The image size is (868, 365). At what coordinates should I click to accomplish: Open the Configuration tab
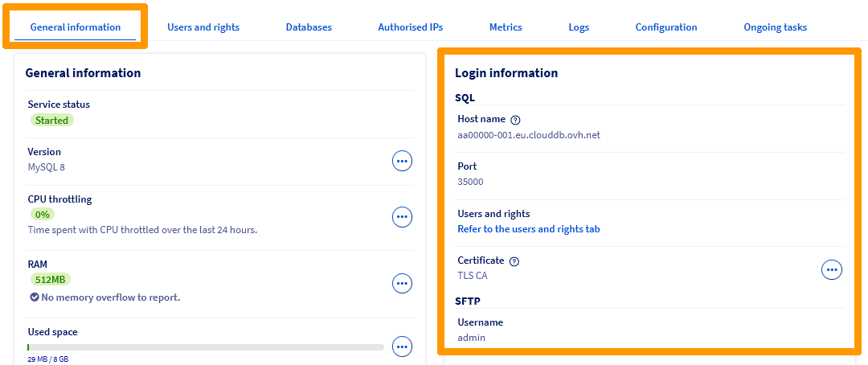click(666, 27)
